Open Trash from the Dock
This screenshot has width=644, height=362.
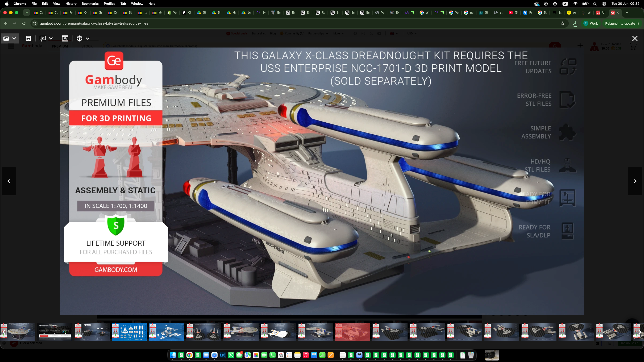(x=471, y=355)
